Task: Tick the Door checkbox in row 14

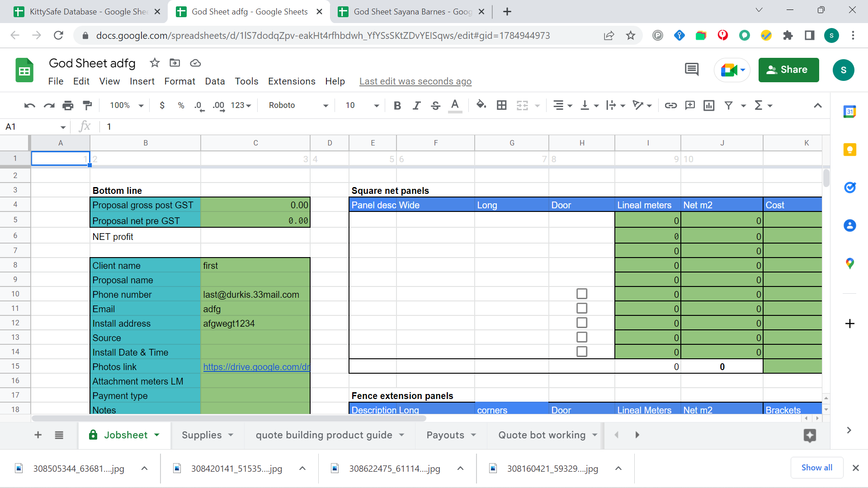Action: click(582, 352)
